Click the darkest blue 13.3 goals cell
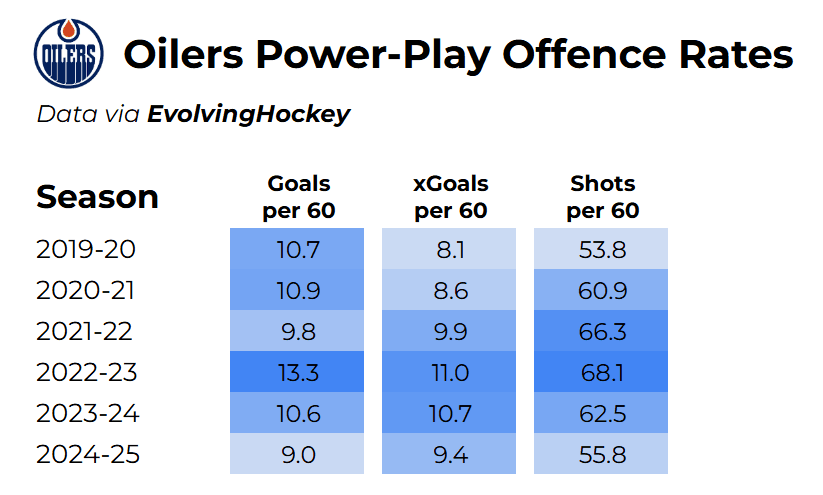Image resolution: width=823 pixels, height=495 pixels. point(298,372)
